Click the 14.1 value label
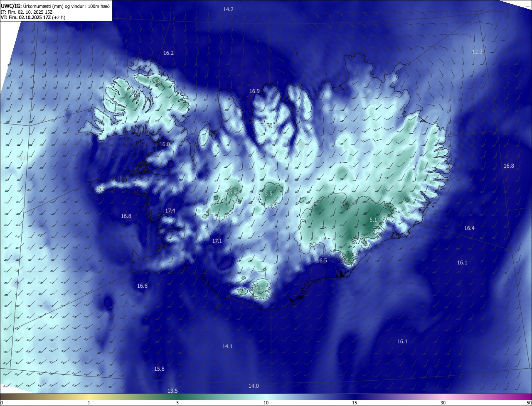Viewport: 532px width, 406px height. [x=227, y=346]
